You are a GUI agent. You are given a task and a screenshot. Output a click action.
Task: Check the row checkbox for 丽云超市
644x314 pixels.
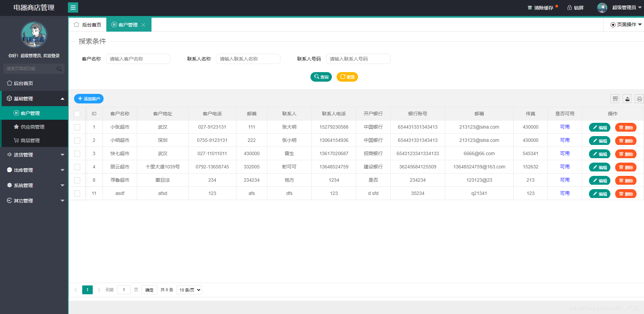tap(77, 167)
